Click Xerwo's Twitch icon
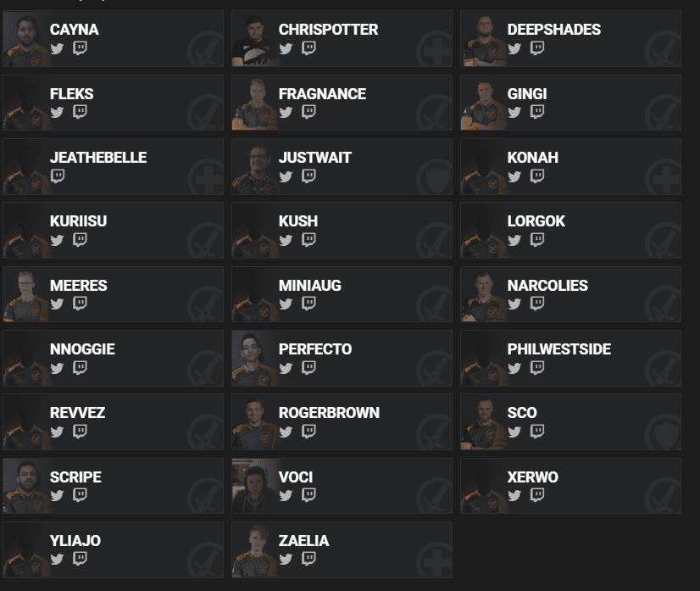Viewport: 700px width, 591px height. (537, 495)
